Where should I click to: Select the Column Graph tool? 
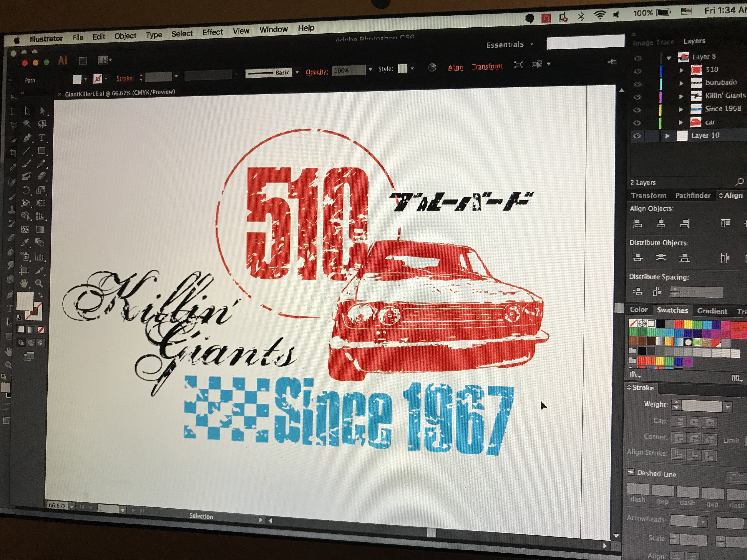pyautogui.click(x=39, y=257)
